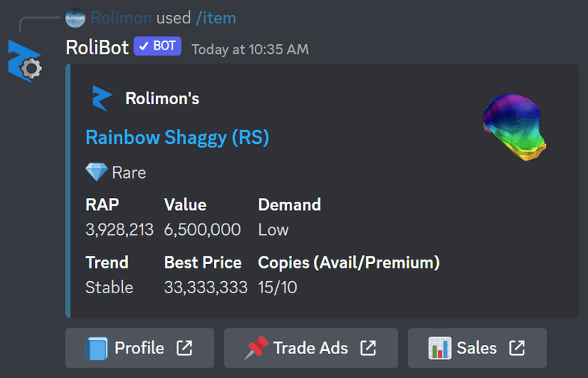Click the /item slash command
This screenshot has height=378, width=588.
click(216, 18)
